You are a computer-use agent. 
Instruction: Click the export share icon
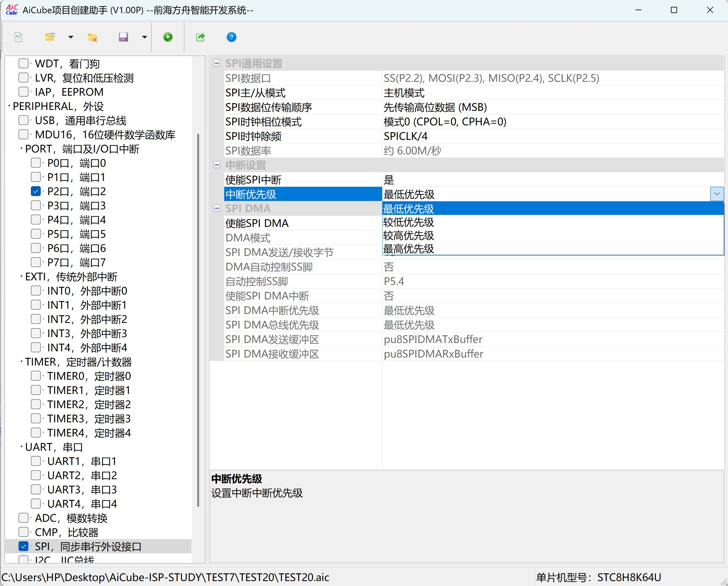click(200, 37)
